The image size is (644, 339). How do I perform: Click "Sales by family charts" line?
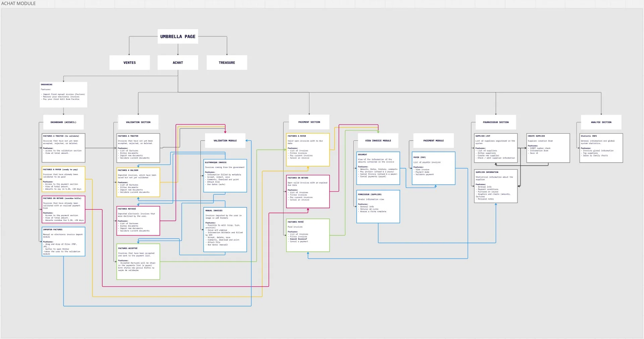tap(595, 155)
